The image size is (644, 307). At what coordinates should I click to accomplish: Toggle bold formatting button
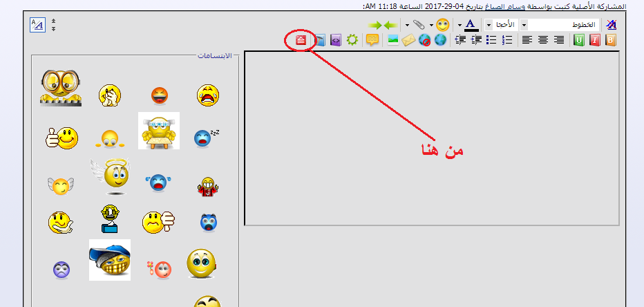pyautogui.click(x=611, y=40)
